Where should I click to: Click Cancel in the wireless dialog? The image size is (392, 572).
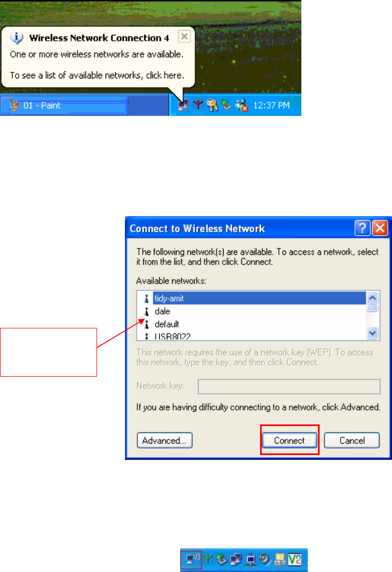[x=352, y=441]
